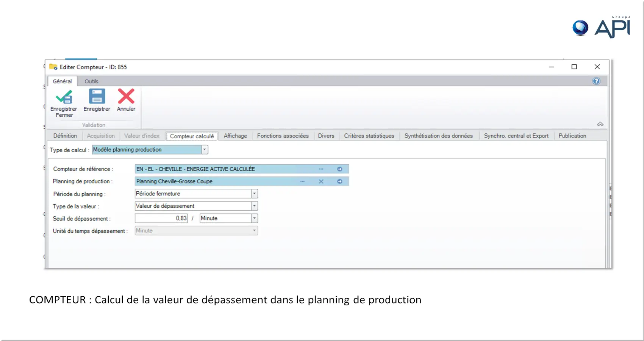Click the Groupe API logo
644x341 pixels.
[602, 27]
